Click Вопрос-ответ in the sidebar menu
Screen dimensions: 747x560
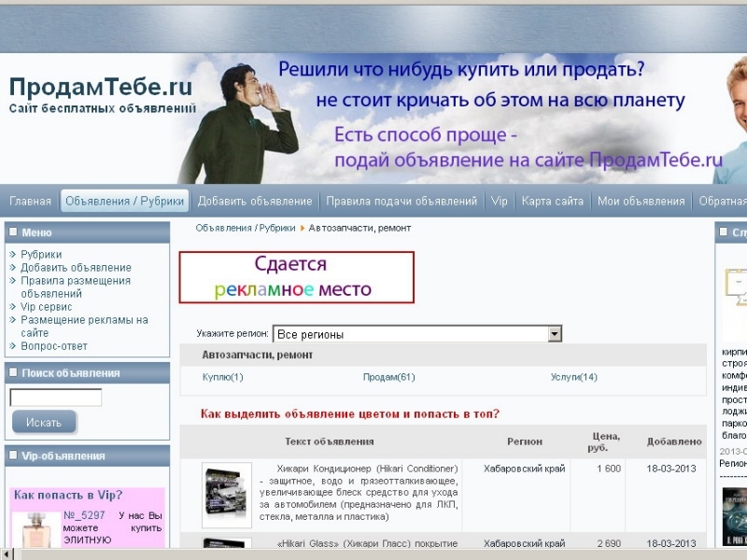click(54, 345)
